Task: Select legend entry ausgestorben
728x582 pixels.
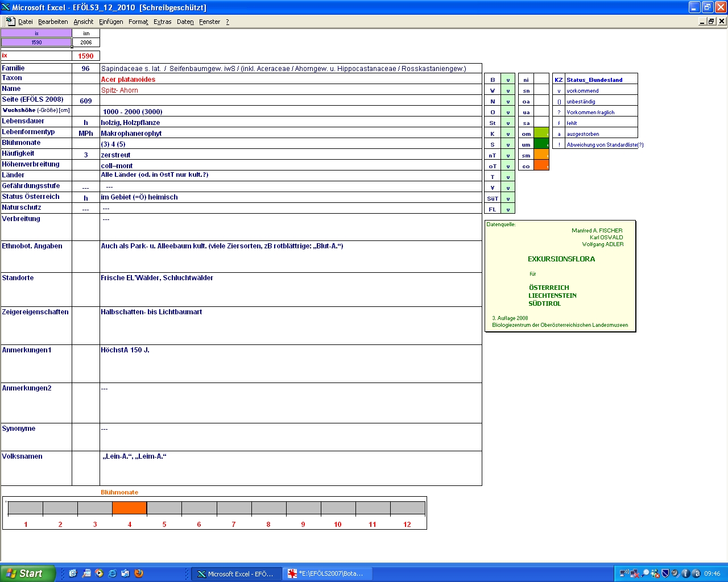Action: tap(601, 134)
